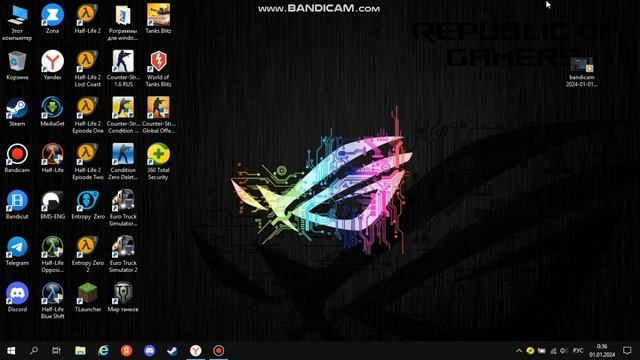Open Steam from the taskbar
This screenshot has height=360, width=640.
point(172,351)
